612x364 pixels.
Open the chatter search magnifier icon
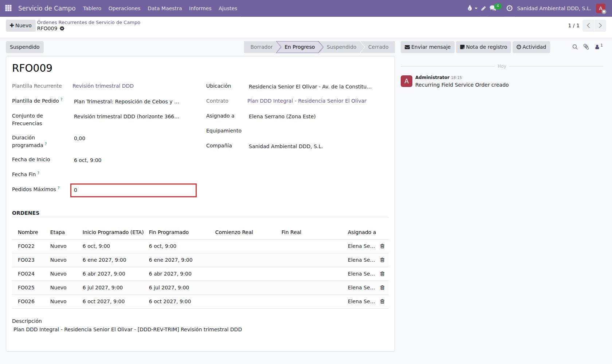point(575,47)
